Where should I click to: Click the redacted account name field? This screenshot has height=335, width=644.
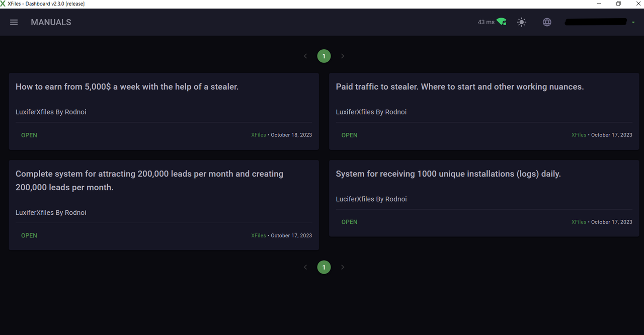[596, 22]
